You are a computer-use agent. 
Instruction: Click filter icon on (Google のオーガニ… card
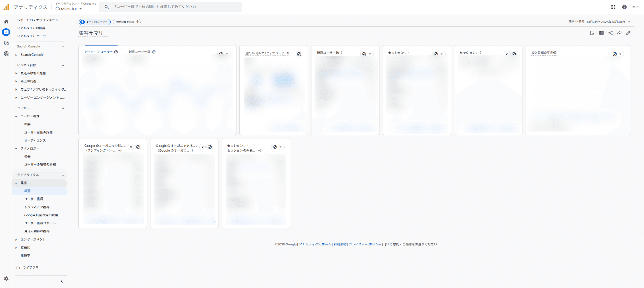tap(202, 147)
